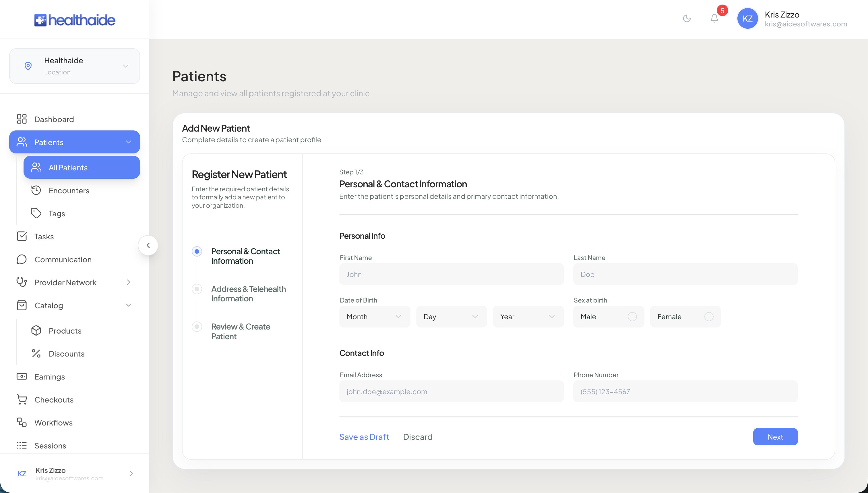Focus the Email Address field
Screen dimensions: 868x493
[451, 391]
